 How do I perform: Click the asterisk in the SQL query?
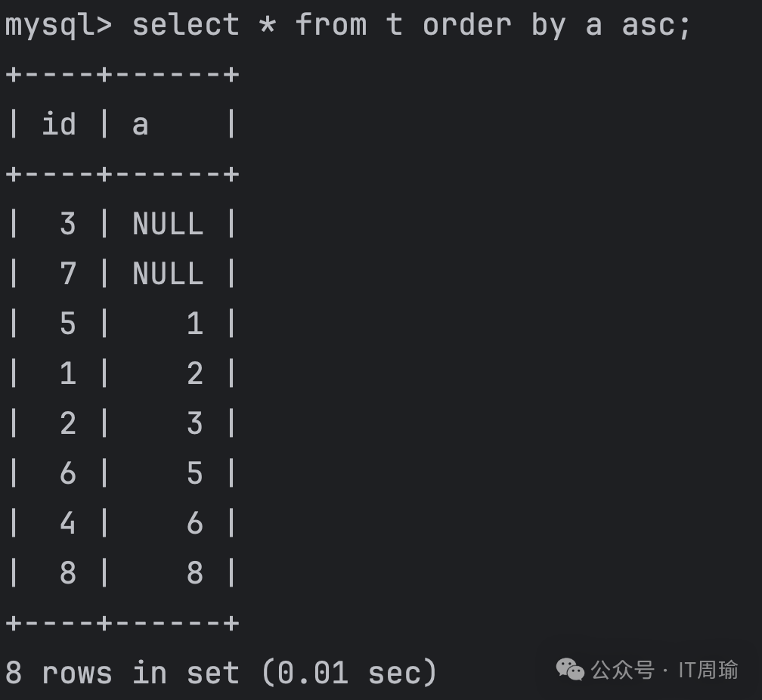coord(268,23)
